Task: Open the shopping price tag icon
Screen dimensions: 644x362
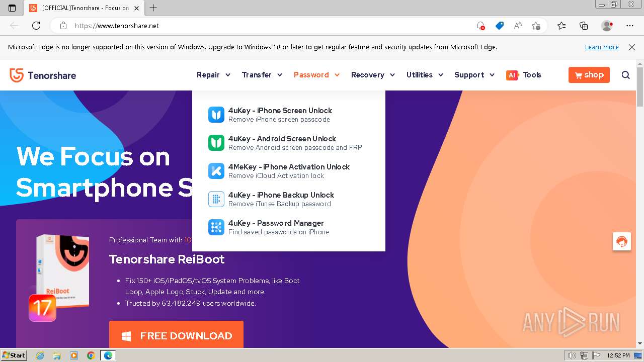Action: click(499, 26)
